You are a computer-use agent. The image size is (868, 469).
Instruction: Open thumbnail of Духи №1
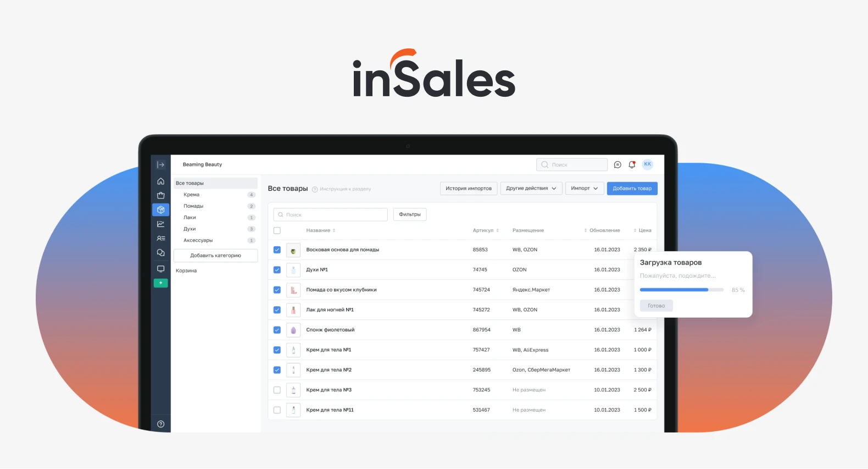click(x=293, y=270)
